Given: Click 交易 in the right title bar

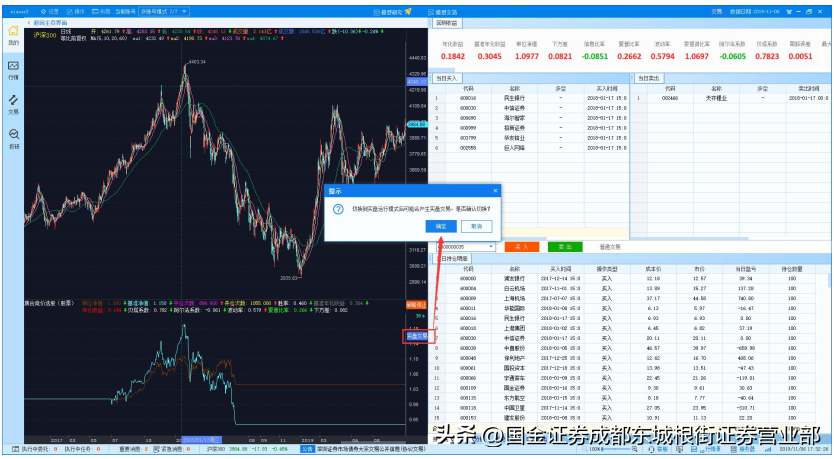Looking at the screenshot, I should point(716,11).
